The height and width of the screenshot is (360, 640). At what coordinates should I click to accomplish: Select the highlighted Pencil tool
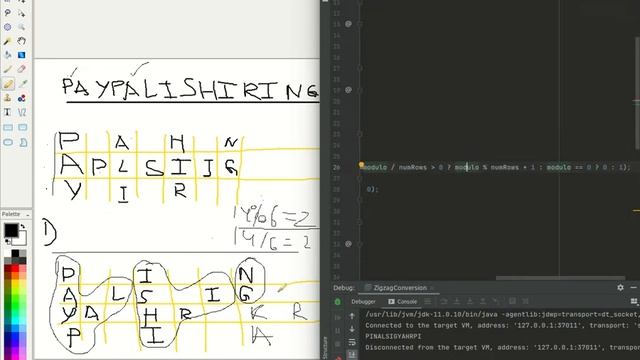8,84
